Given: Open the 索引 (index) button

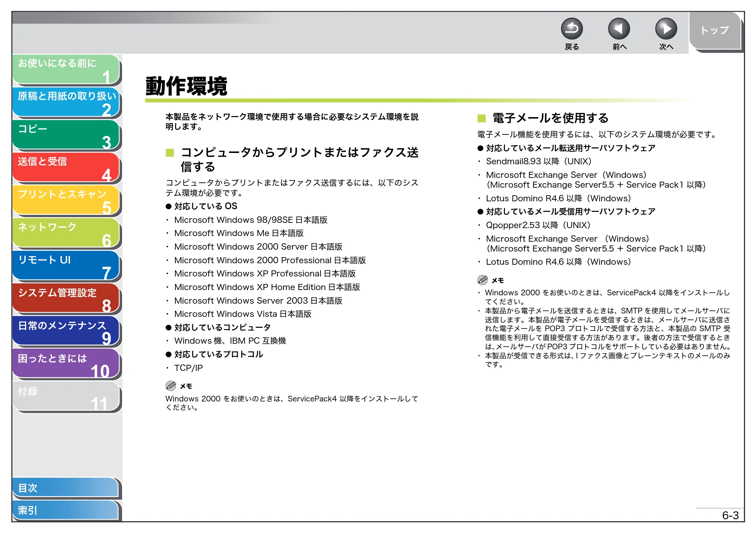Looking at the screenshot, I should 66,510.
